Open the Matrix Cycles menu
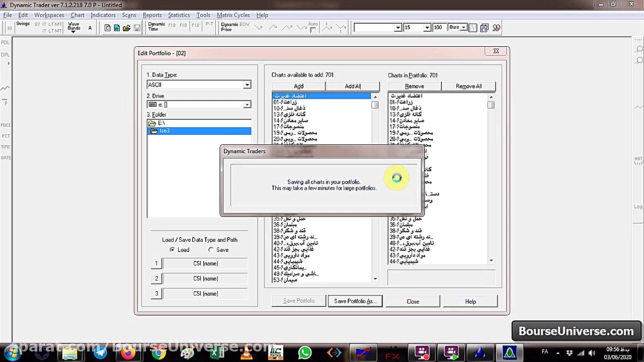The height and width of the screenshot is (362, 644). pyautogui.click(x=233, y=15)
